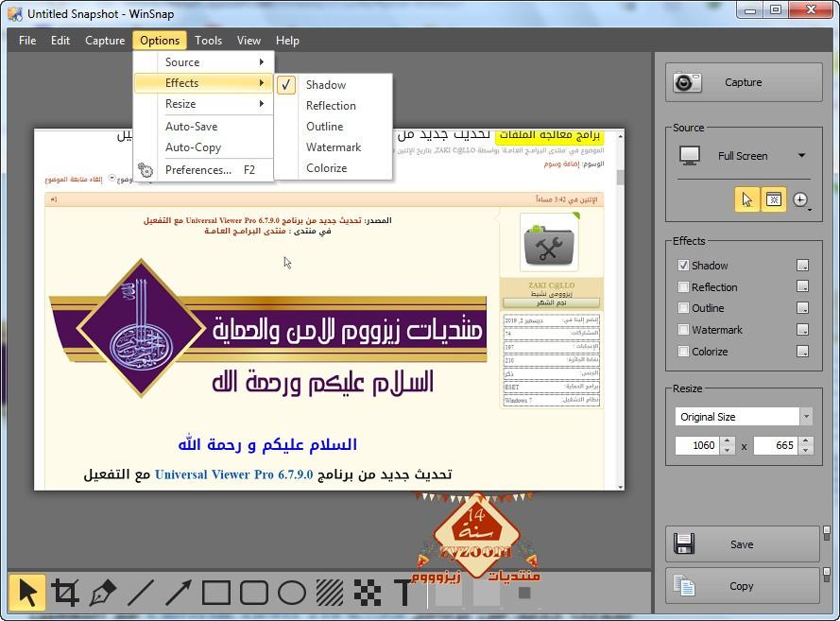
Task: Choose Outline in Effects submenu
Action: coord(334,127)
